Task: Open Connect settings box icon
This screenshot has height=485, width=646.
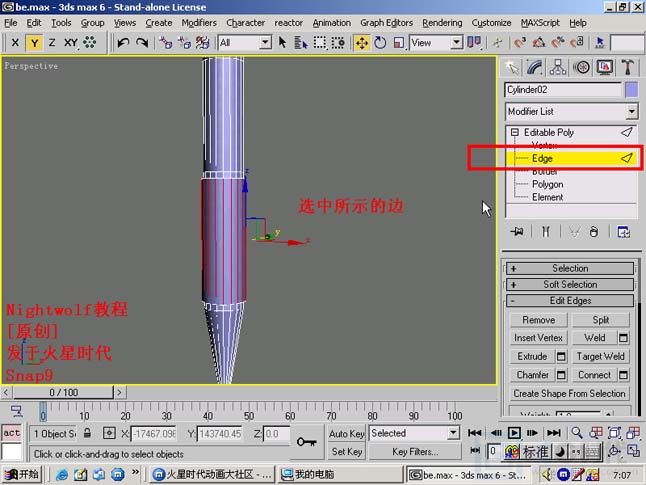Action: click(x=623, y=375)
